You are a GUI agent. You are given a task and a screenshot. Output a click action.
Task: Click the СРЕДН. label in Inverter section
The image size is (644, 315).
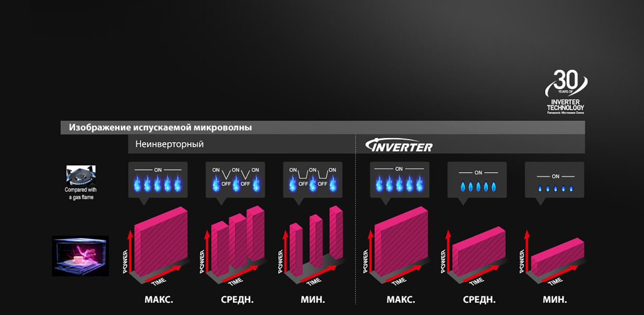(479, 300)
